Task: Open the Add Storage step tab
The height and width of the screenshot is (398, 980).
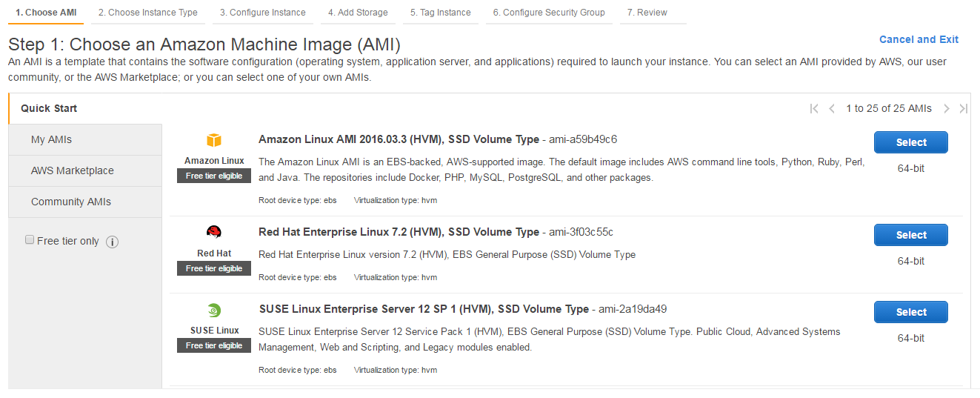Action: click(x=359, y=13)
